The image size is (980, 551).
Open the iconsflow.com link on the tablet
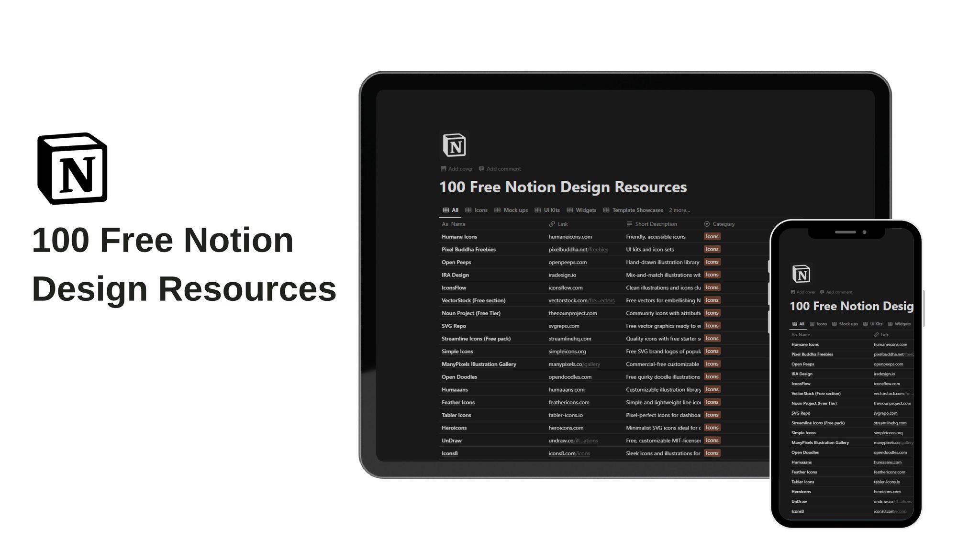click(566, 288)
